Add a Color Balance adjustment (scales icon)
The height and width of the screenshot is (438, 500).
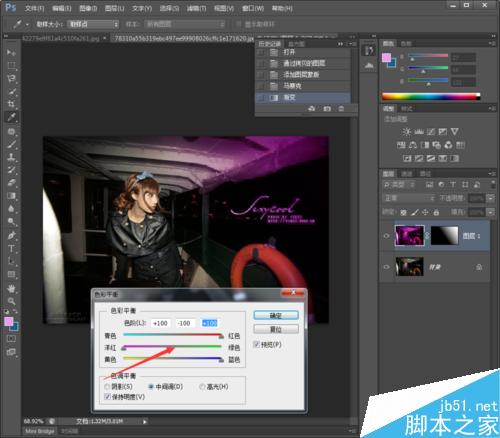(413, 145)
